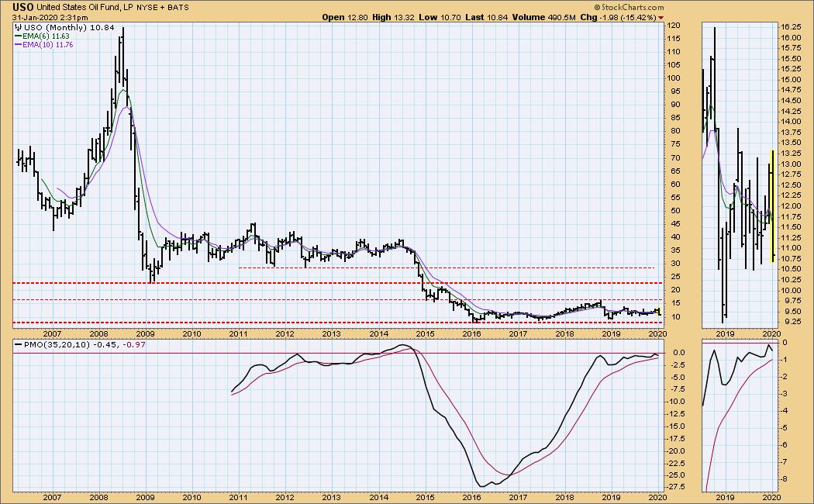Click the 'Last 10.84' value
814x504 pixels.
pyautogui.click(x=486, y=17)
